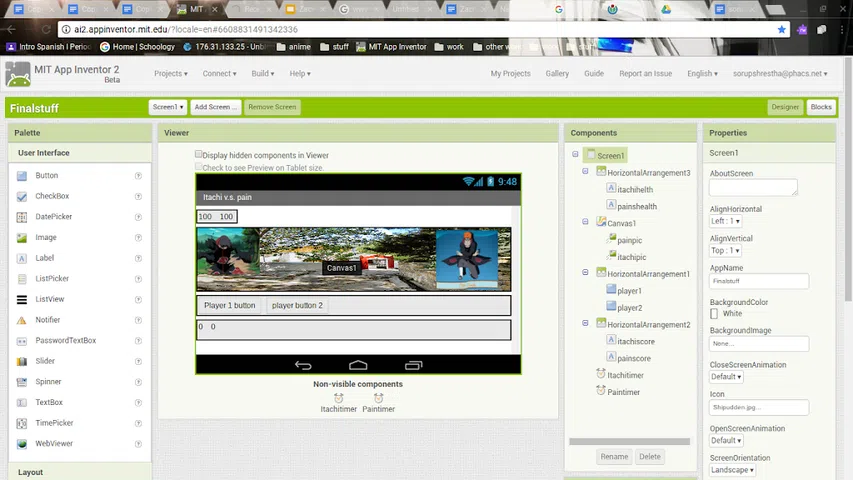Image resolution: width=853 pixels, height=480 pixels.
Task: Click the MIT App Inventor android logo
Action: (x=18, y=74)
